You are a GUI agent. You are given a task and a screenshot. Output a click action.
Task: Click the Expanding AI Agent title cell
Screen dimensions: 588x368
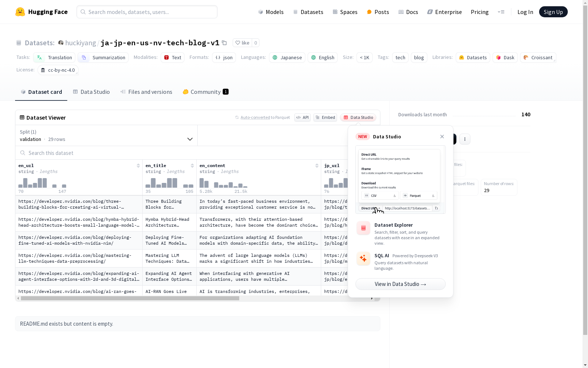click(x=169, y=276)
